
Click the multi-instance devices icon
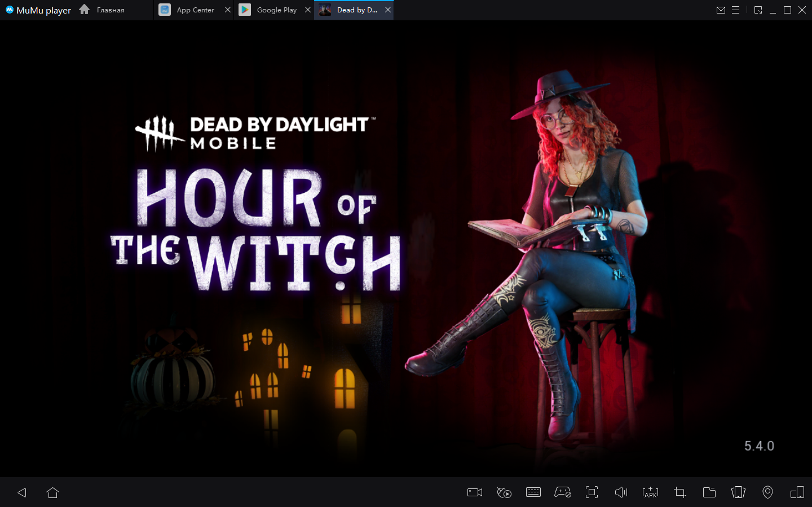coord(797,492)
